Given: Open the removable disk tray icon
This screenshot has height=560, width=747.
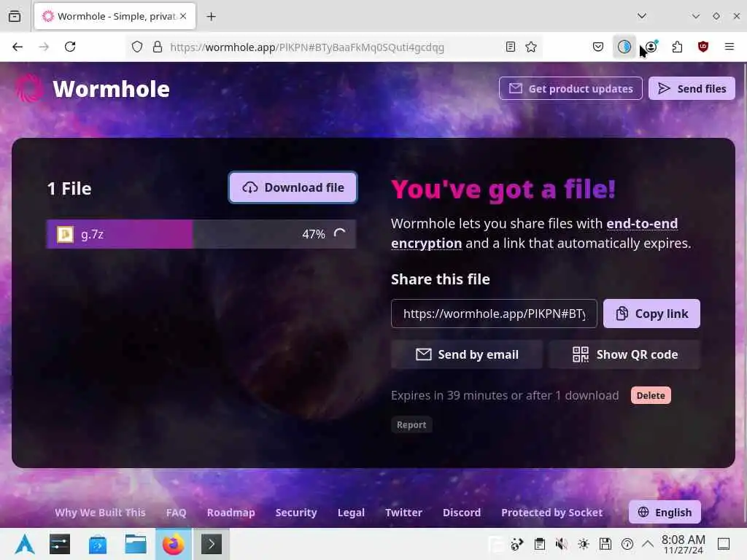Looking at the screenshot, I should tap(605, 544).
